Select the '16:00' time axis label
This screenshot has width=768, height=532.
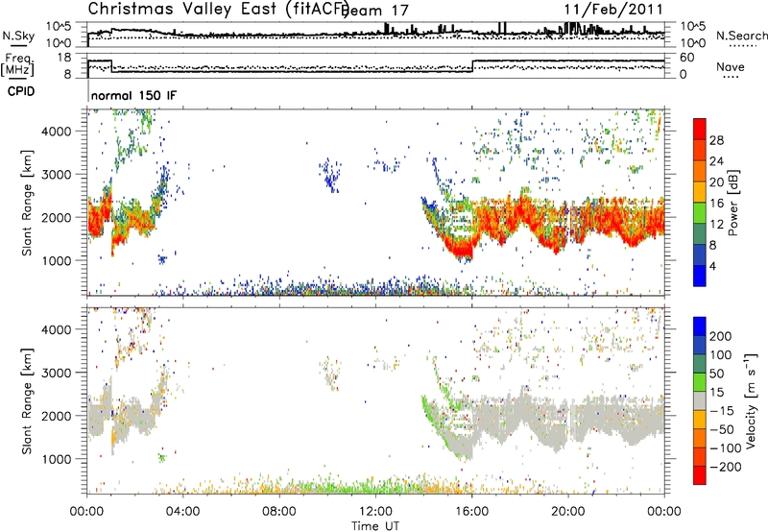(x=471, y=512)
